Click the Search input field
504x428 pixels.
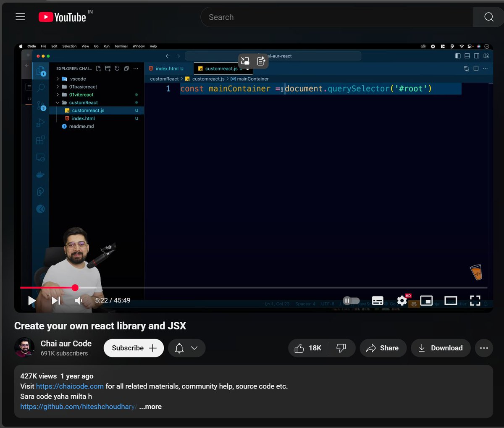(x=336, y=17)
